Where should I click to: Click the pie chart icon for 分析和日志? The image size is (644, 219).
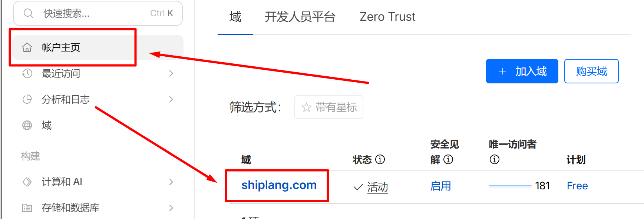point(27,99)
